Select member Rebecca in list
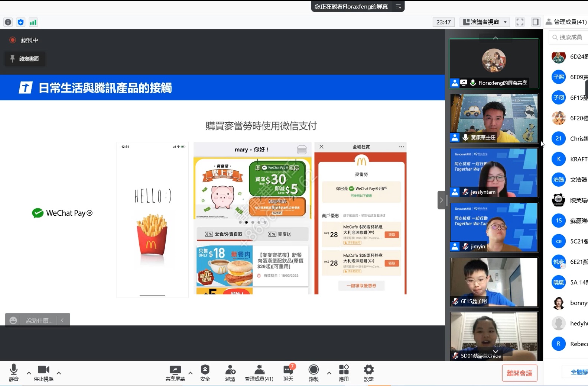Viewport: 588px width, 386px height. (x=568, y=344)
